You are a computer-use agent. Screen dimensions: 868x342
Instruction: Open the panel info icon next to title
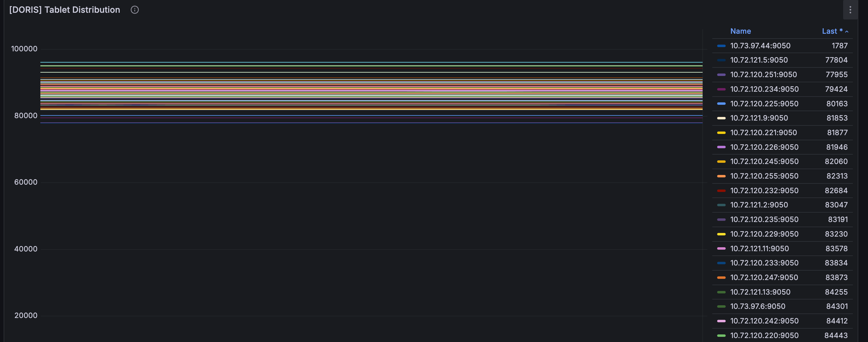coord(134,10)
